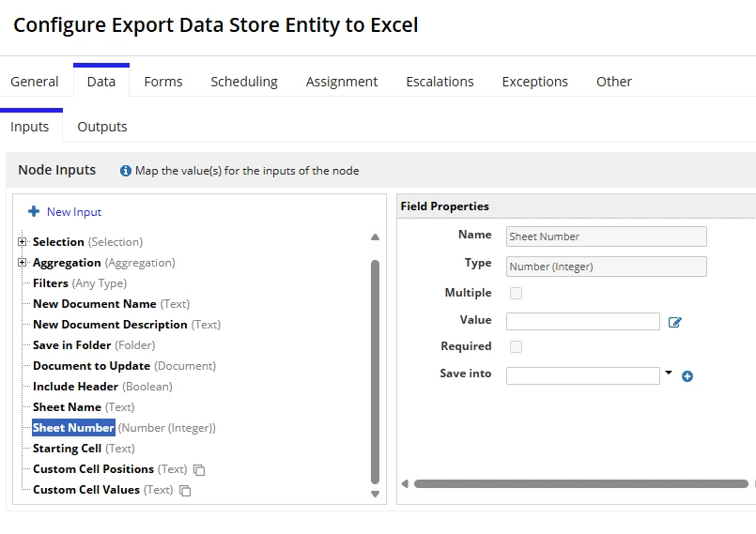This screenshot has height=534, width=756.
Task: Click the multiple icon next to Custom Cell Values
Action: 185,491
